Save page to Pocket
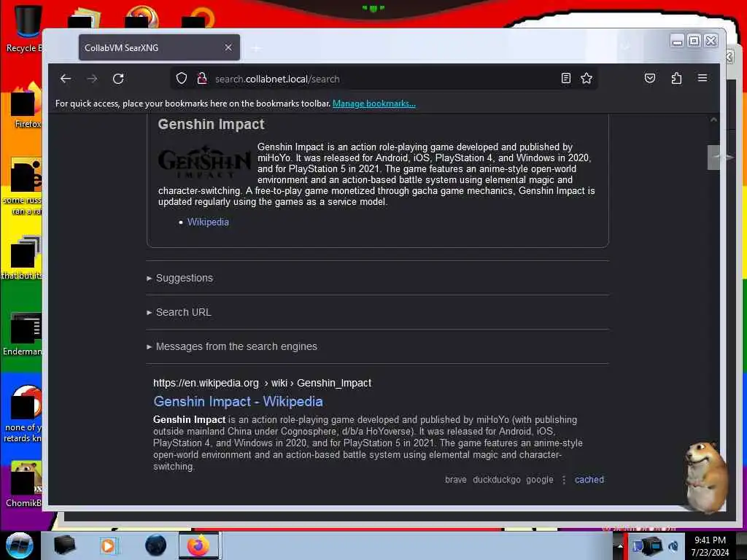This screenshot has height=560, width=747. click(x=650, y=78)
